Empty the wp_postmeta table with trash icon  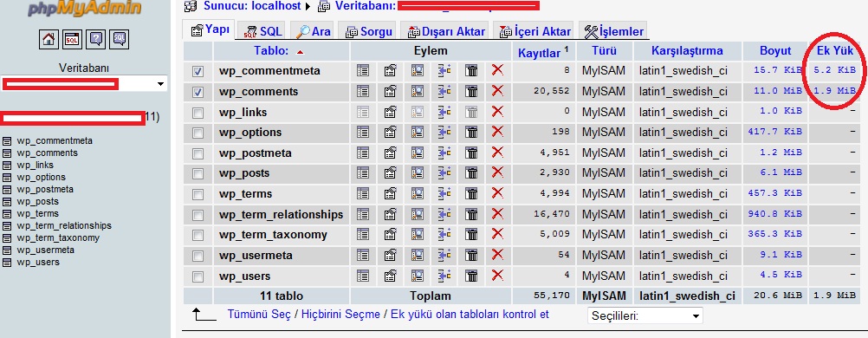[x=471, y=153]
